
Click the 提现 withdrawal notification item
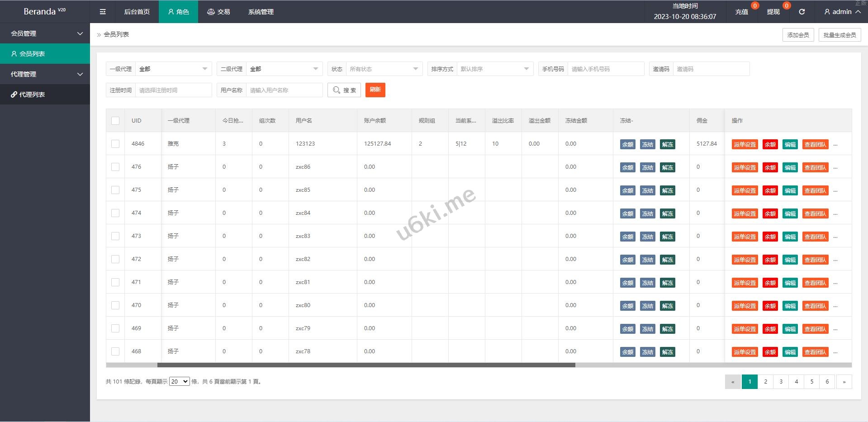tap(773, 12)
